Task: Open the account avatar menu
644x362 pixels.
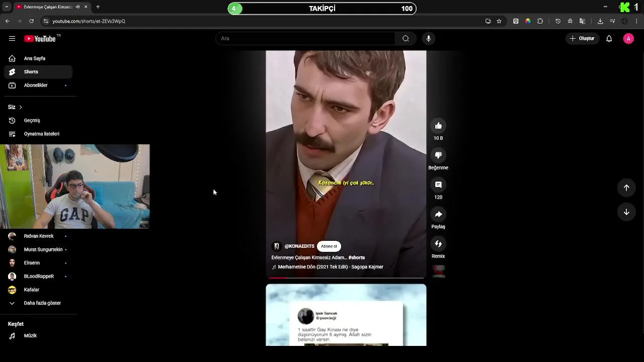Action: pyautogui.click(x=628, y=39)
